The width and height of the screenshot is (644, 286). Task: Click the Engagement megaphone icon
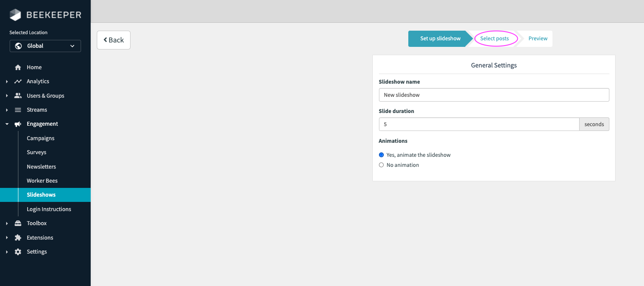[17, 124]
